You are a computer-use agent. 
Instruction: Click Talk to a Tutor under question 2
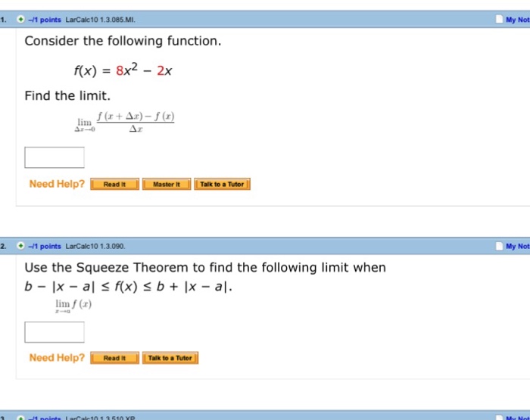click(x=170, y=358)
